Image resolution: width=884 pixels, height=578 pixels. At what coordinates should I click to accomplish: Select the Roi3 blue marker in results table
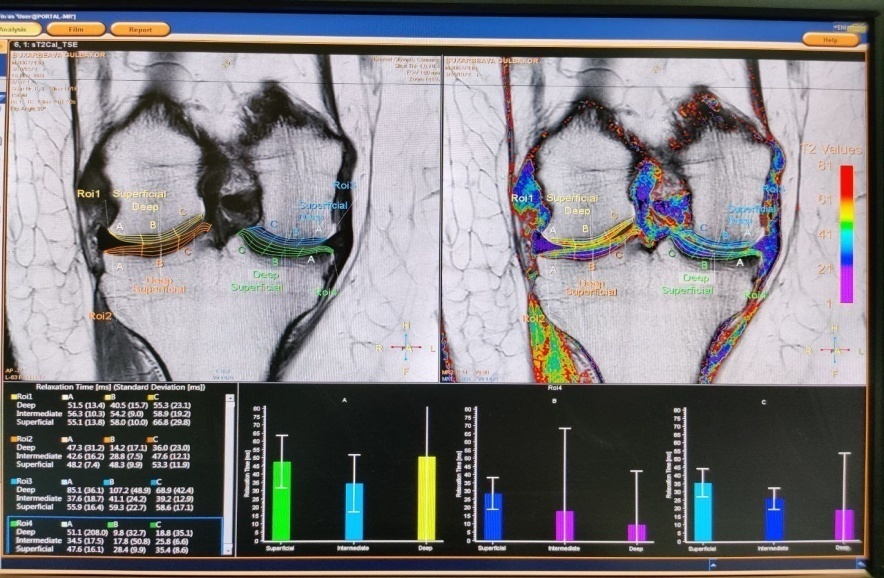[13, 481]
